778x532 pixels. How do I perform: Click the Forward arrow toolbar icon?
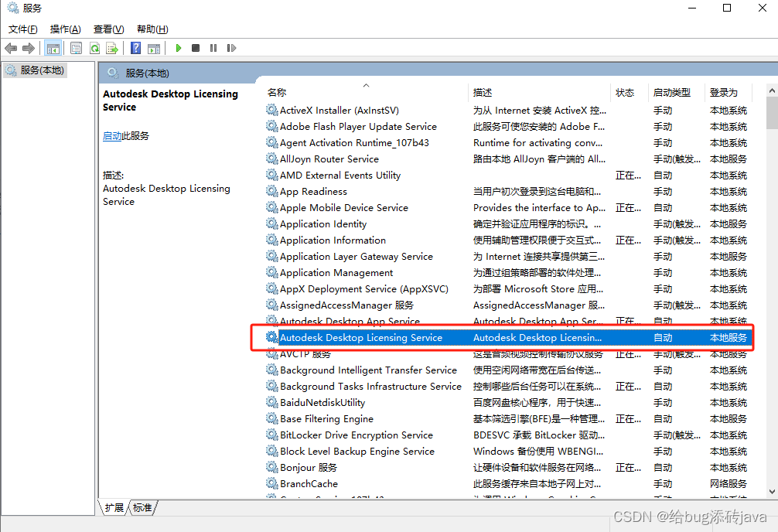[29, 48]
